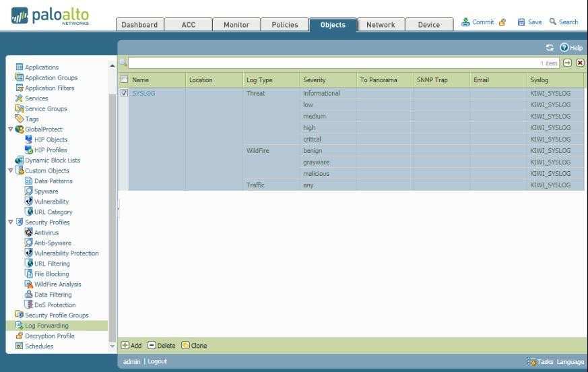Screen dimensions: 588x372
Task: Click the Add button below the table
Action: [x=131, y=346]
